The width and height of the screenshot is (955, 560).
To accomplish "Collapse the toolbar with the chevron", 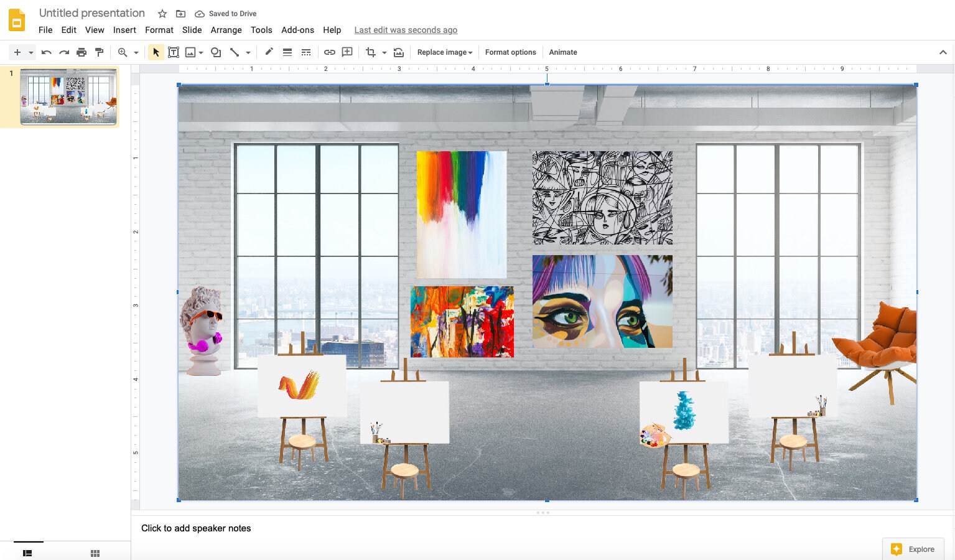I will coord(943,52).
